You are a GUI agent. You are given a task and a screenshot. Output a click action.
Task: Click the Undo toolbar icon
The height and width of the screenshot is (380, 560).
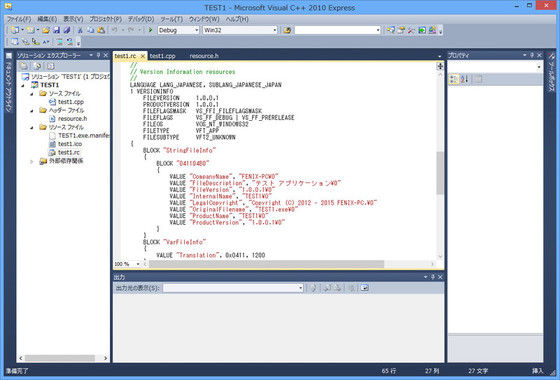coord(115,30)
